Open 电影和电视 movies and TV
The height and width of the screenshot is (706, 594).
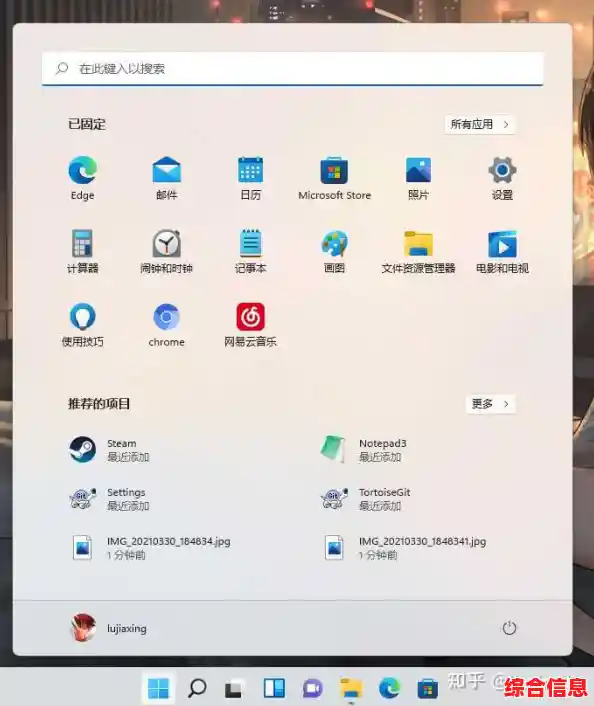tap(502, 251)
